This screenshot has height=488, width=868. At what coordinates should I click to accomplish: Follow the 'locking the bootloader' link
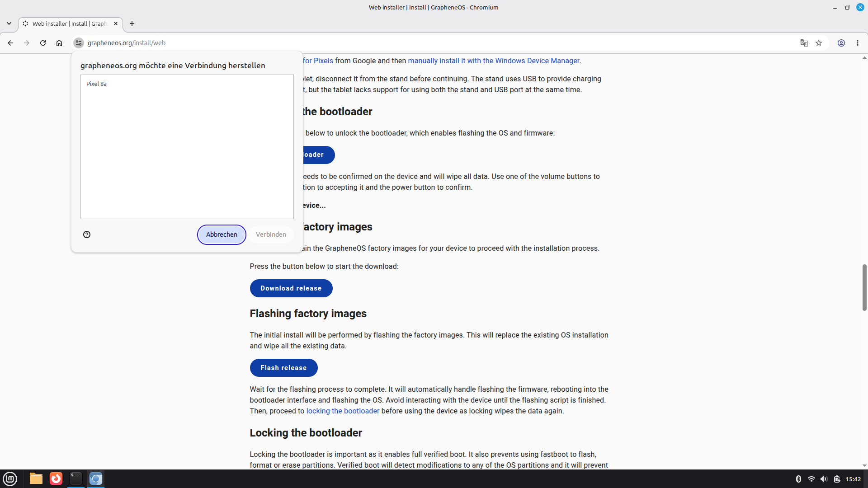pos(343,411)
